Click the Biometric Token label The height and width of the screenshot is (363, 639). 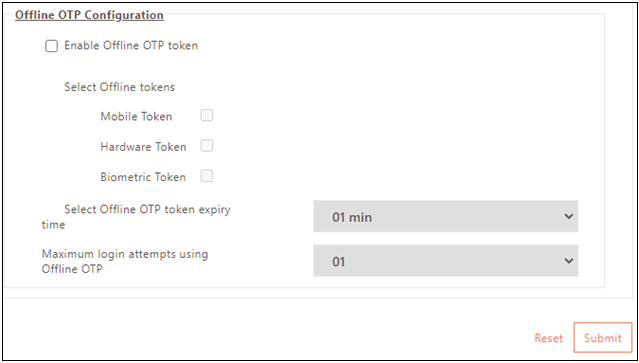point(143,177)
